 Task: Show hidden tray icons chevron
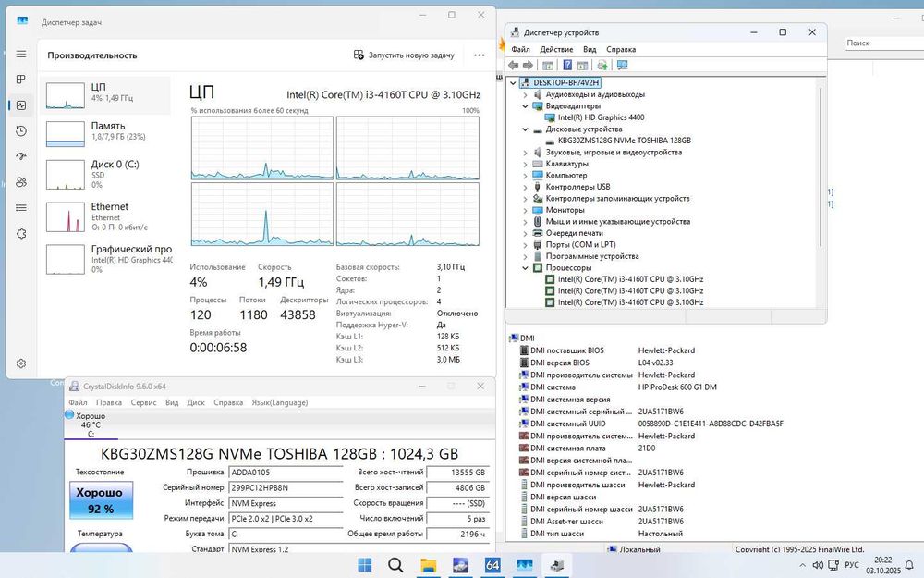click(x=802, y=565)
